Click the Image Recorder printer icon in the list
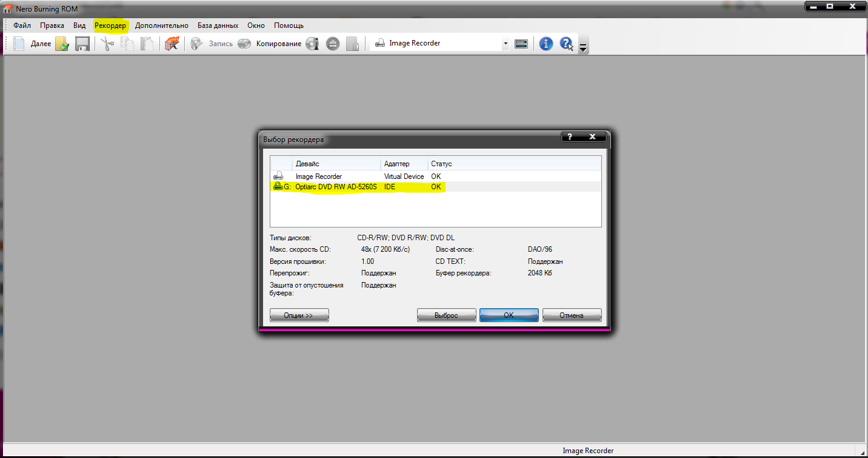The height and width of the screenshot is (458, 868). point(278,177)
